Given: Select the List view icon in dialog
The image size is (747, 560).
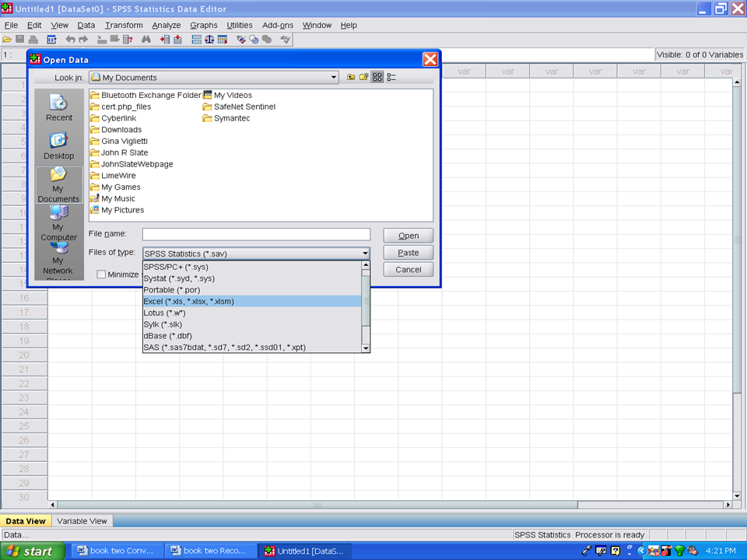Looking at the screenshot, I should pyautogui.click(x=377, y=77).
